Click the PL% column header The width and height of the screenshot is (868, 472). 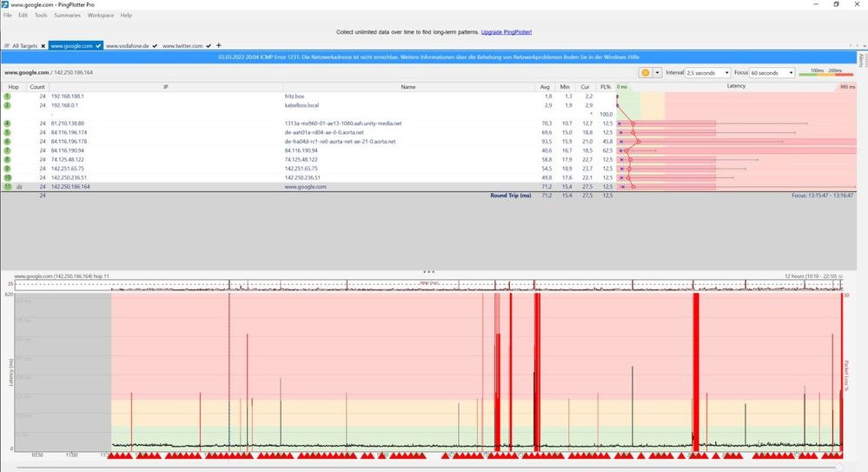tap(605, 87)
